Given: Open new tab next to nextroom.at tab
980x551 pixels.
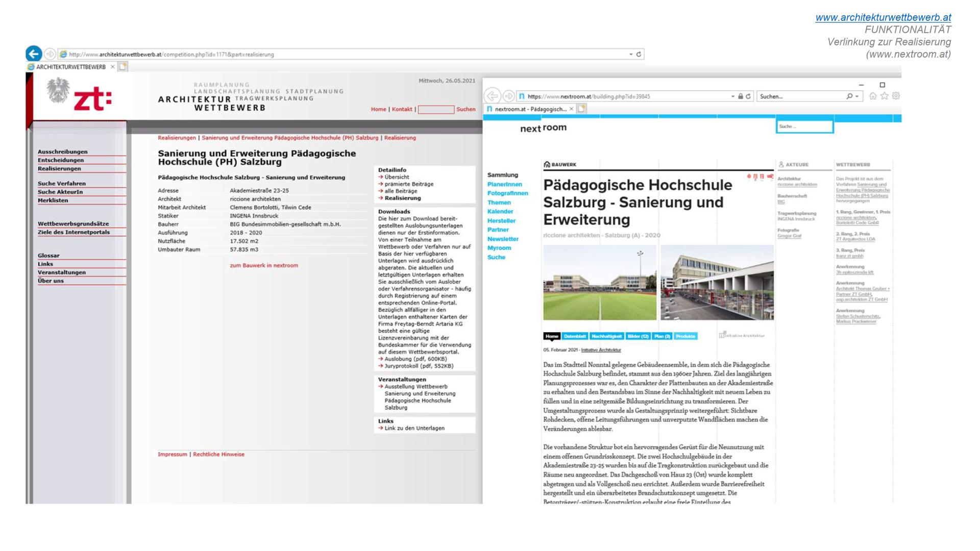Looking at the screenshot, I should coord(582,109).
